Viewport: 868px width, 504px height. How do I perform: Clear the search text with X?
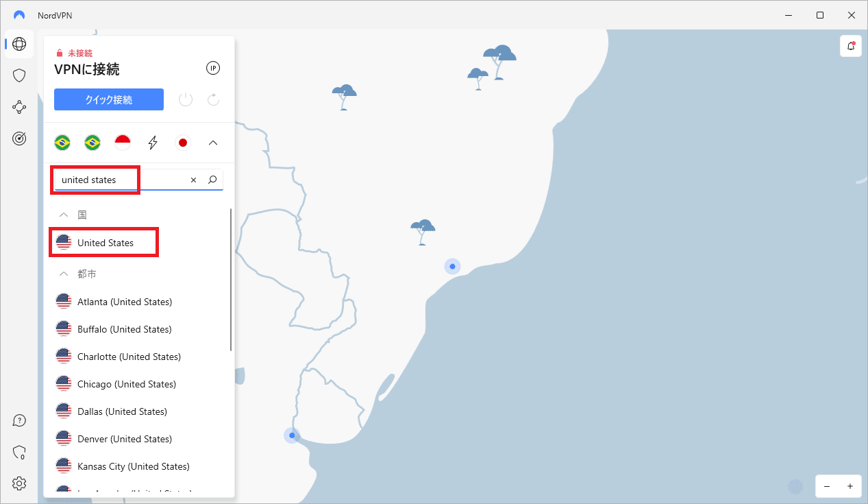(x=193, y=180)
